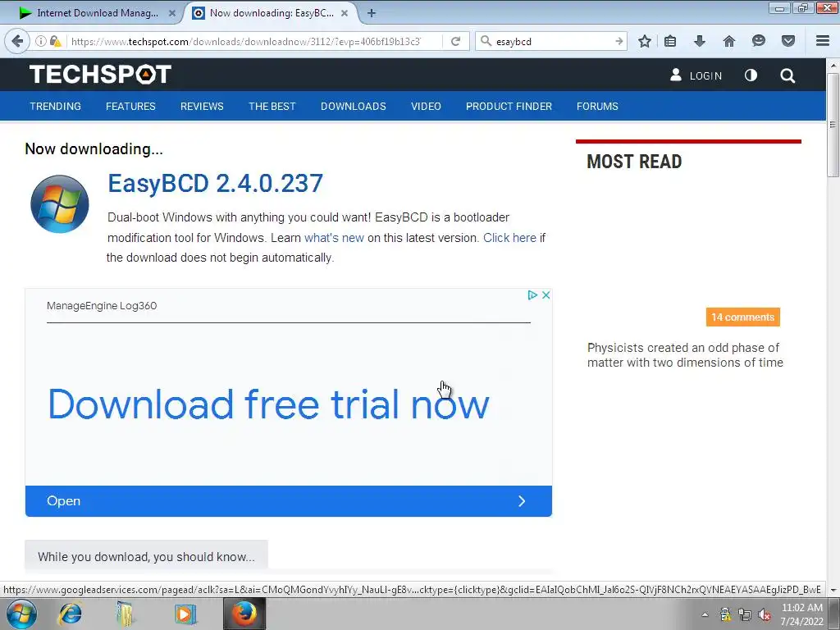Screen dimensions: 840x630
Task: Click the LOGIN link
Action: click(696, 75)
